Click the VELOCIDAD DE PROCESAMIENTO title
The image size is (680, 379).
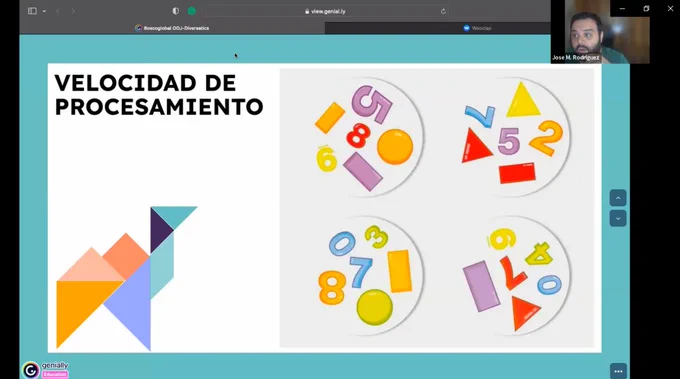point(159,95)
